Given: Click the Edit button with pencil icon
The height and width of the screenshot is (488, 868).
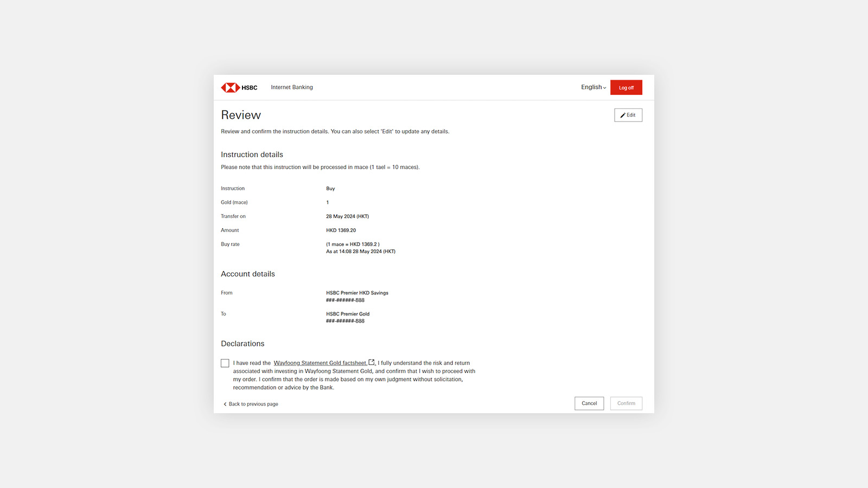Looking at the screenshot, I should pyautogui.click(x=628, y=115).
